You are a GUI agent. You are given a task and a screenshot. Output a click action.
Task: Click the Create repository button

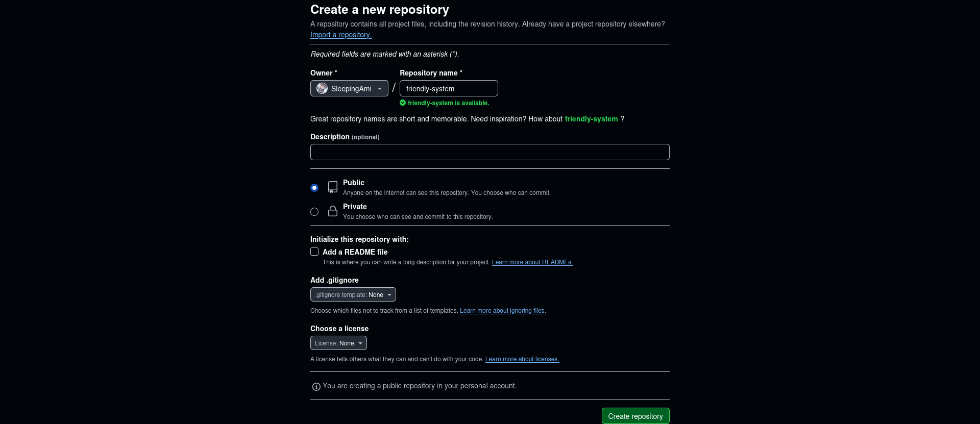click(635, 416)
